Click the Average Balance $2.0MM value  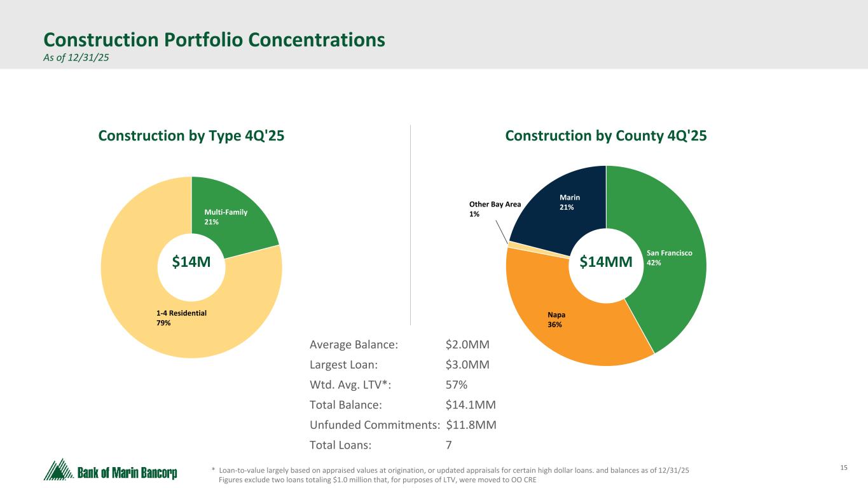467,345
